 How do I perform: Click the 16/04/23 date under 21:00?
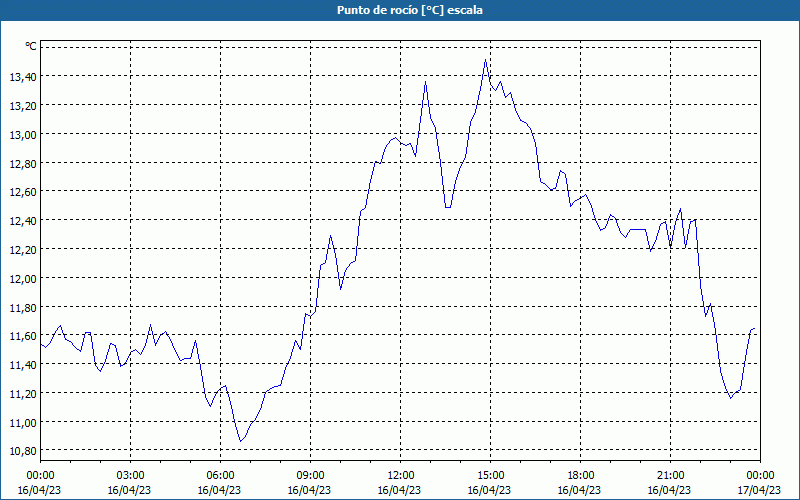click(669, 490)
